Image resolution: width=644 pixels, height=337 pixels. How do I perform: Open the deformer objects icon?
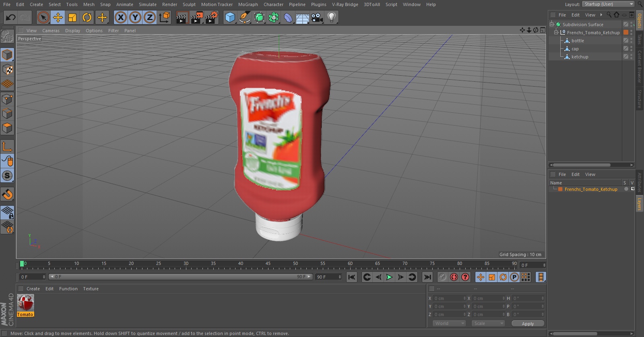288,17
